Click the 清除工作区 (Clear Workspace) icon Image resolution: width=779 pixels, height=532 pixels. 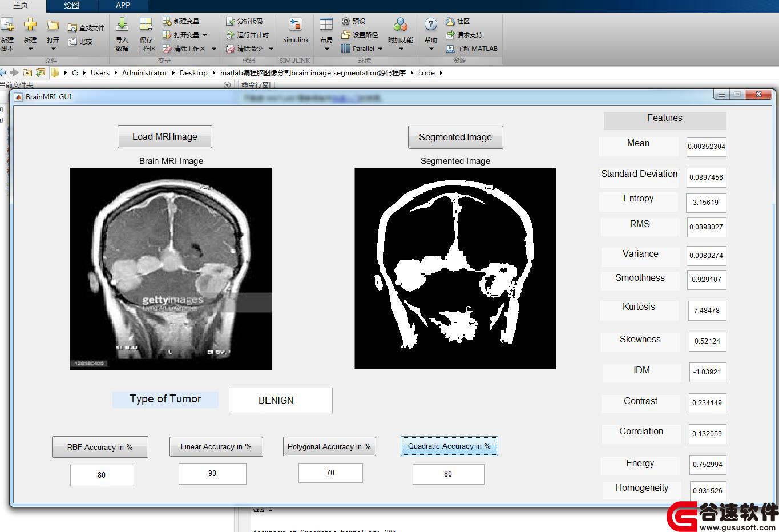(x=167, y=49)
